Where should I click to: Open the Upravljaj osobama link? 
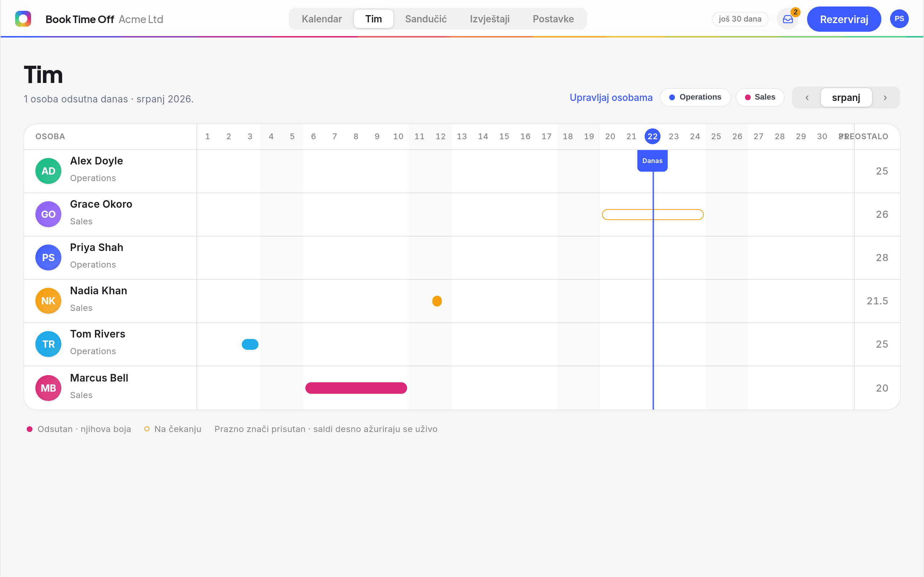(611, 98)
